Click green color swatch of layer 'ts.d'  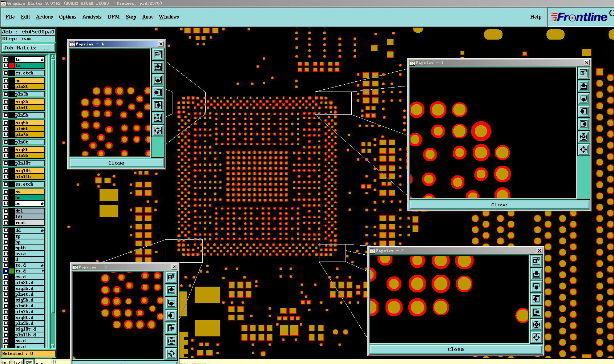12,271
